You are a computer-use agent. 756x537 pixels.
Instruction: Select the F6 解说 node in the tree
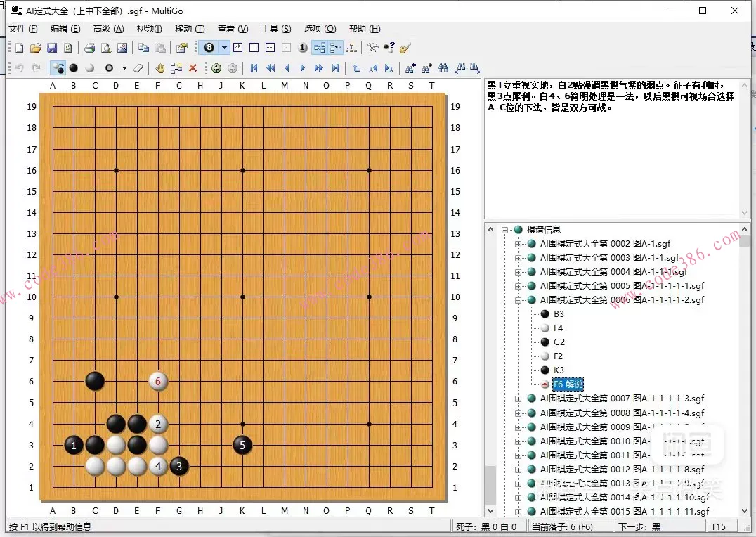(x=568, y=384)
